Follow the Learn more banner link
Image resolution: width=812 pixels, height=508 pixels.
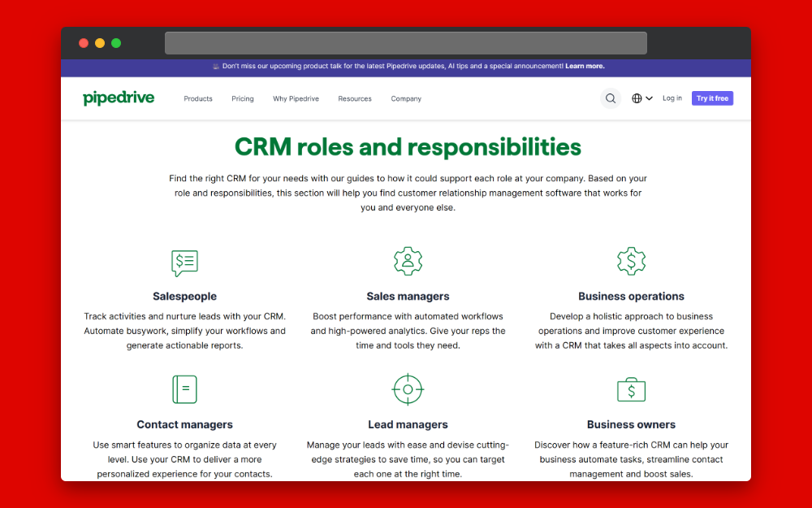click(585, 66)
